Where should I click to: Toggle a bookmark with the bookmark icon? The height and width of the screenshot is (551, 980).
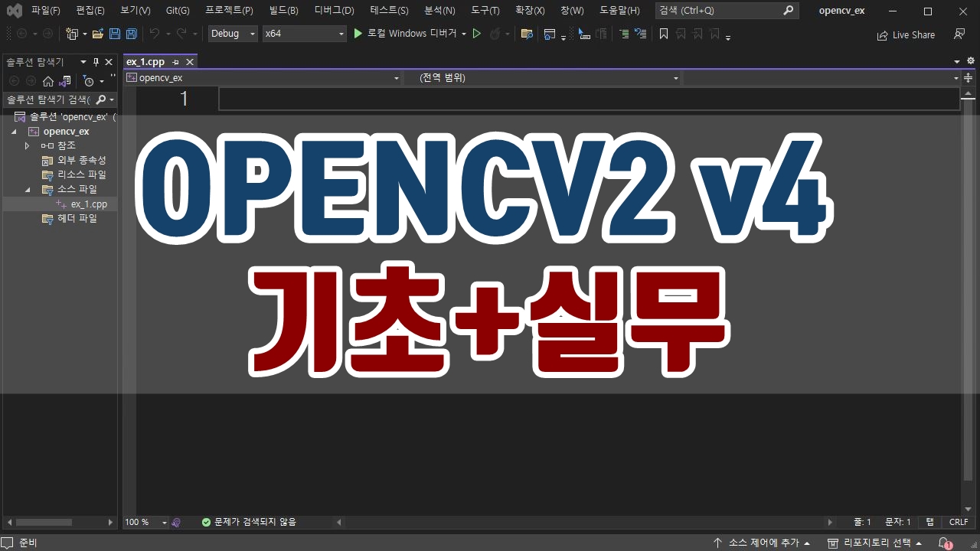(664, 34)
